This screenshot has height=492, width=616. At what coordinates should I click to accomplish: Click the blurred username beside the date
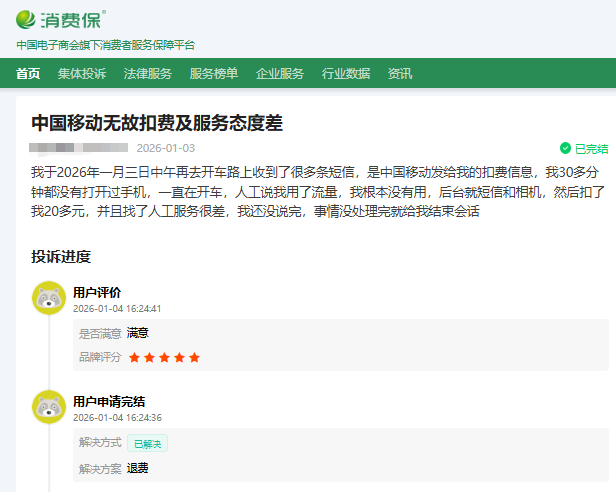tap(78, 148)
